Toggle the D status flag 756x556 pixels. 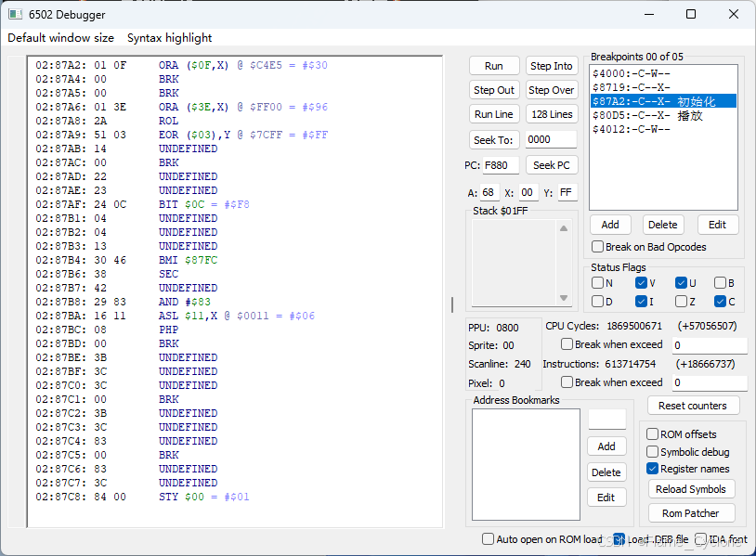coord(598,301)
